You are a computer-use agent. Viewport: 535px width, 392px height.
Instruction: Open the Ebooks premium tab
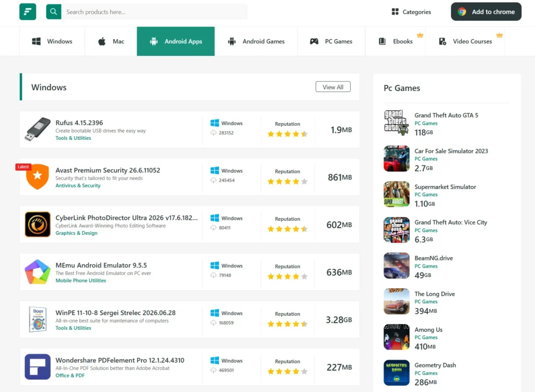tap(396, 41)
